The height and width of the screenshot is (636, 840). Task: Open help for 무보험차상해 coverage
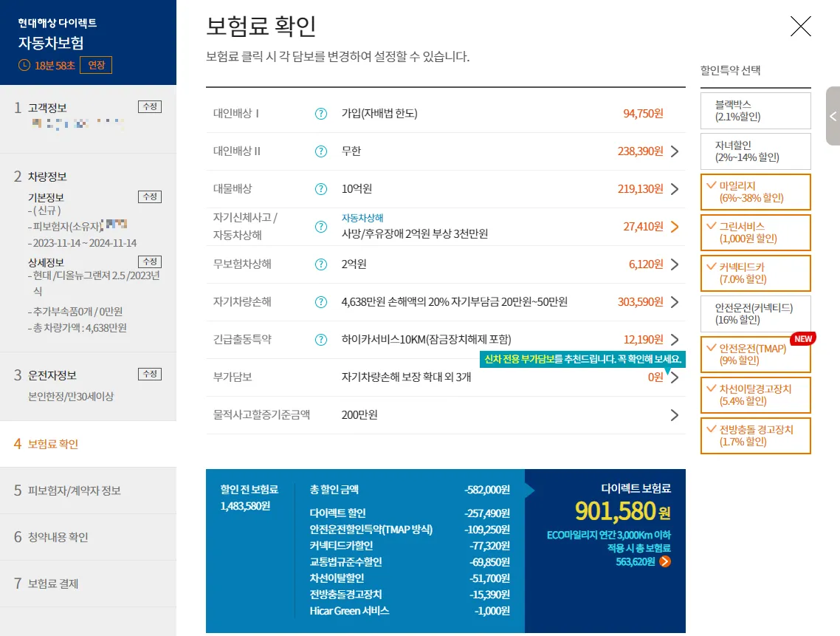point(321,264)
